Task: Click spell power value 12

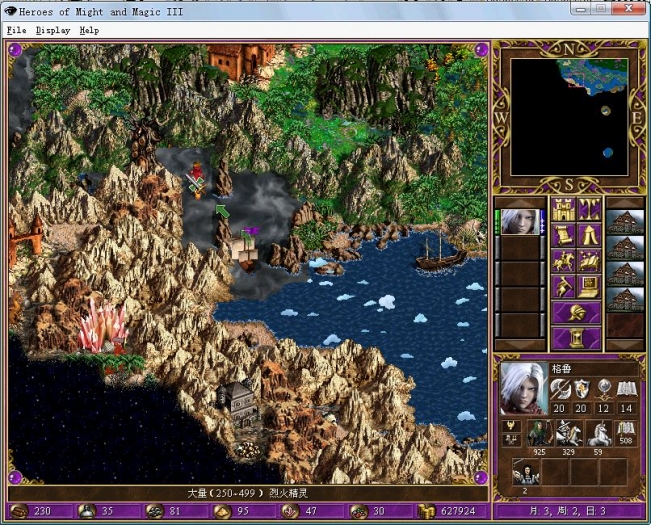Action: (604, 408)
